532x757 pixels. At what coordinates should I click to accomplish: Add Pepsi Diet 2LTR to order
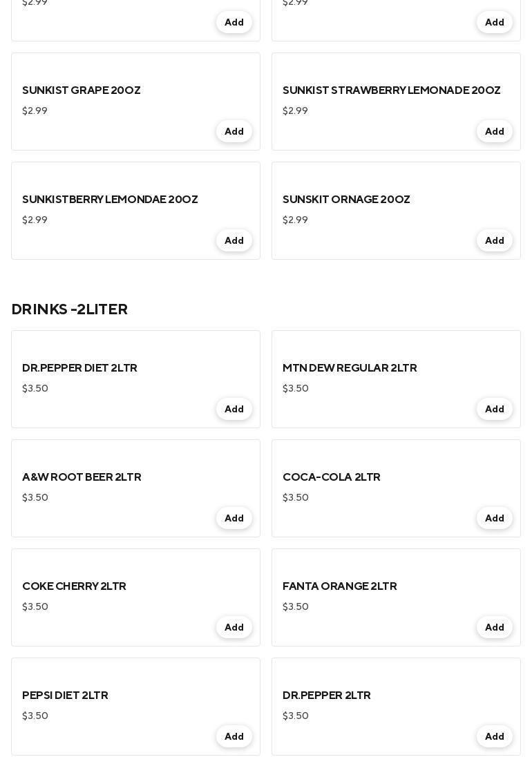(x=234, y=737)
